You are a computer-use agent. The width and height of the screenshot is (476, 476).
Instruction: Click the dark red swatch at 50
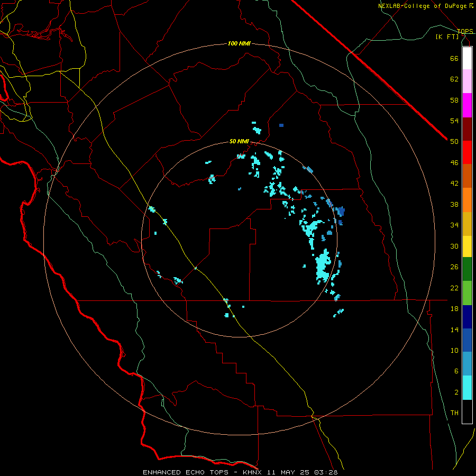(x=467, y=129)
